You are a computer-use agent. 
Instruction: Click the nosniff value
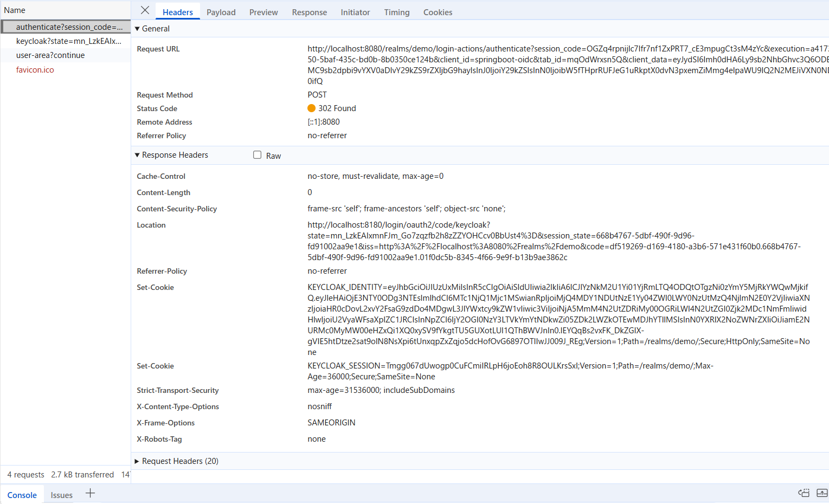click(x=320, y=406)
